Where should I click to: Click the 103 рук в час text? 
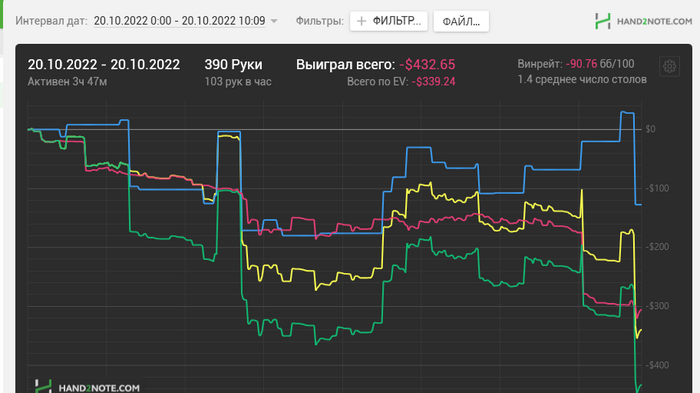pyautogui.click(x=238, y=82)
